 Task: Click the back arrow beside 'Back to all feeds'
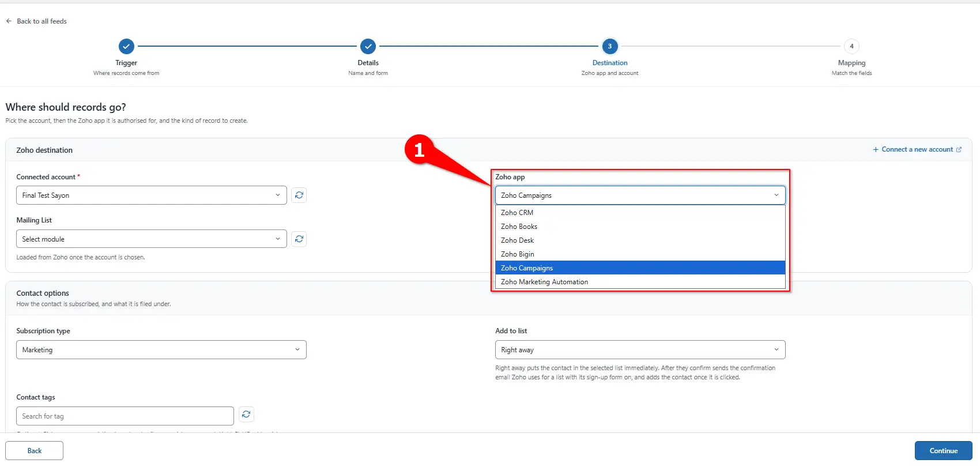click(x=9, y=21)
